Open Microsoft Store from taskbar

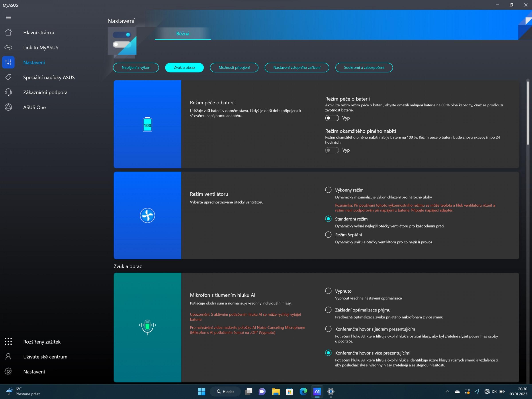tap(289, 391)
